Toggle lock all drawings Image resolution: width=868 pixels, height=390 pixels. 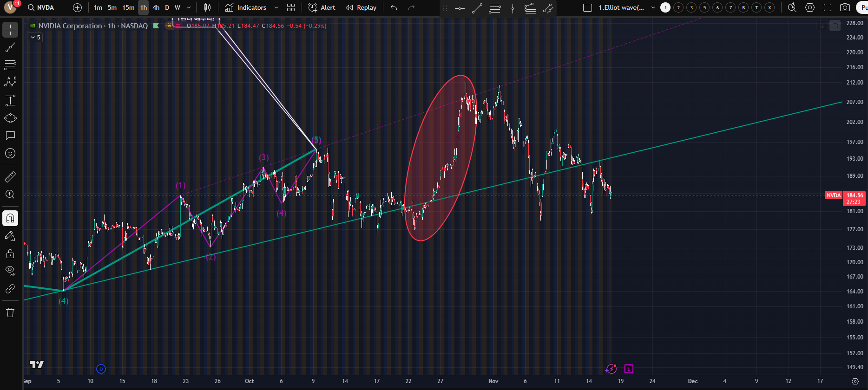[10, 254]
